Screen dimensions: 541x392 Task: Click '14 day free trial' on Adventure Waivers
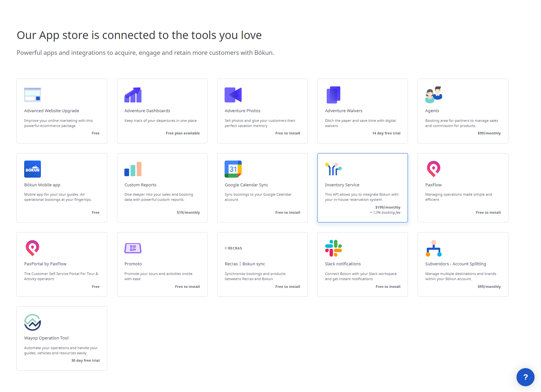tap(386, 133)
